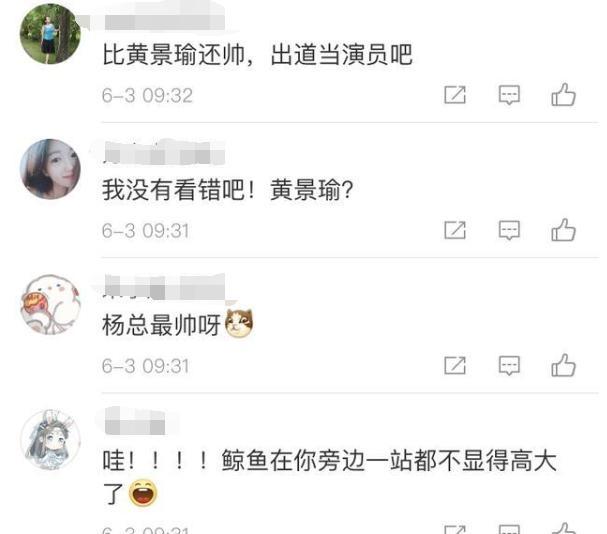Repost the 比黄景瑜还帅 comment
Screen dimensions: 607x534
coord(455,94)
